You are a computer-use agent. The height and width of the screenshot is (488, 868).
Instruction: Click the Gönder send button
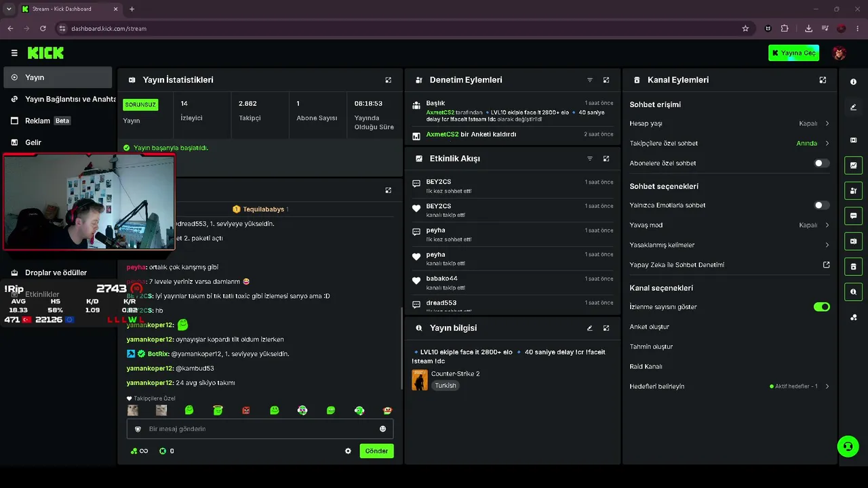376,451
